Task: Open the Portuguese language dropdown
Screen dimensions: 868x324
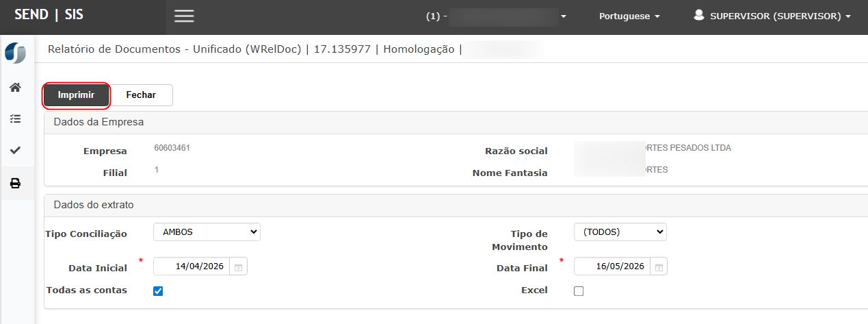Action: (x=629, y=16)
